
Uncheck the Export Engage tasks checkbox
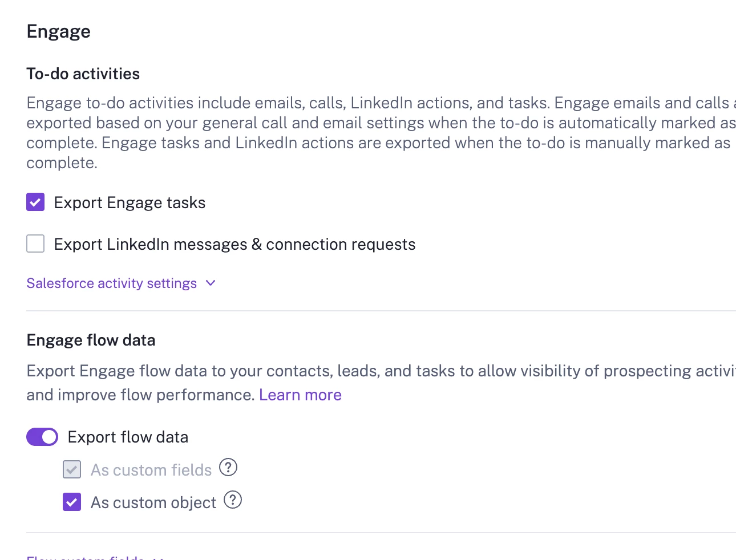coord(35,202)
